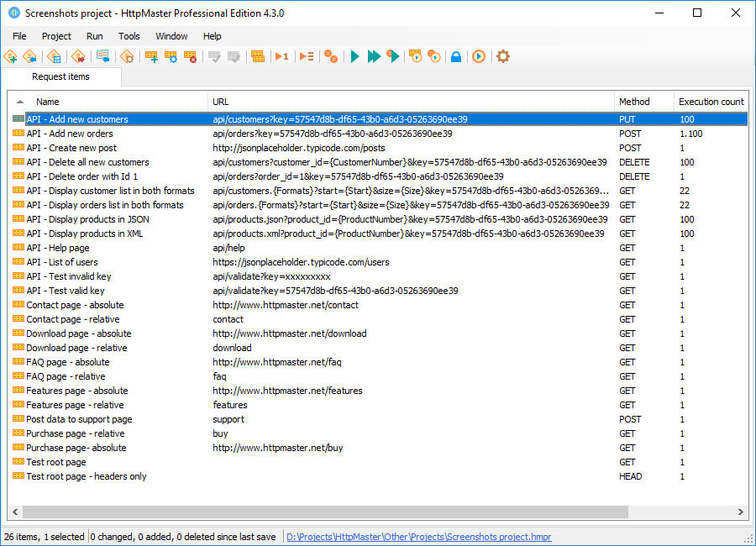Select the Request items tab

point(60,76)
